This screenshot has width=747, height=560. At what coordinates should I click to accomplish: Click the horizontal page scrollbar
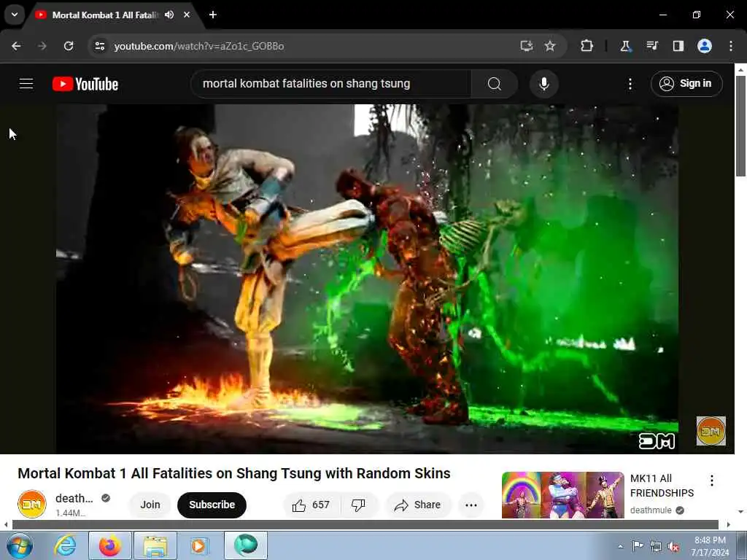tap(365, 525)
